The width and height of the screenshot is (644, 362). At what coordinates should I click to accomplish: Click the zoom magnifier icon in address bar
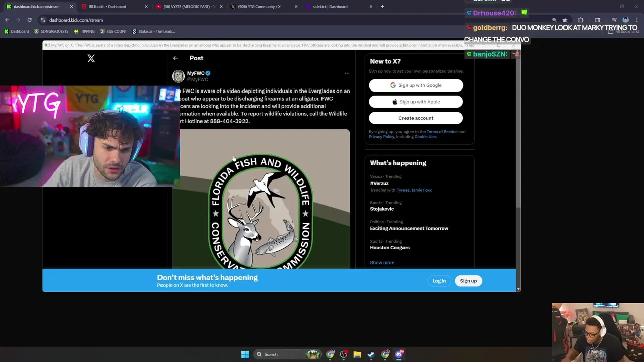pos(554,20)
